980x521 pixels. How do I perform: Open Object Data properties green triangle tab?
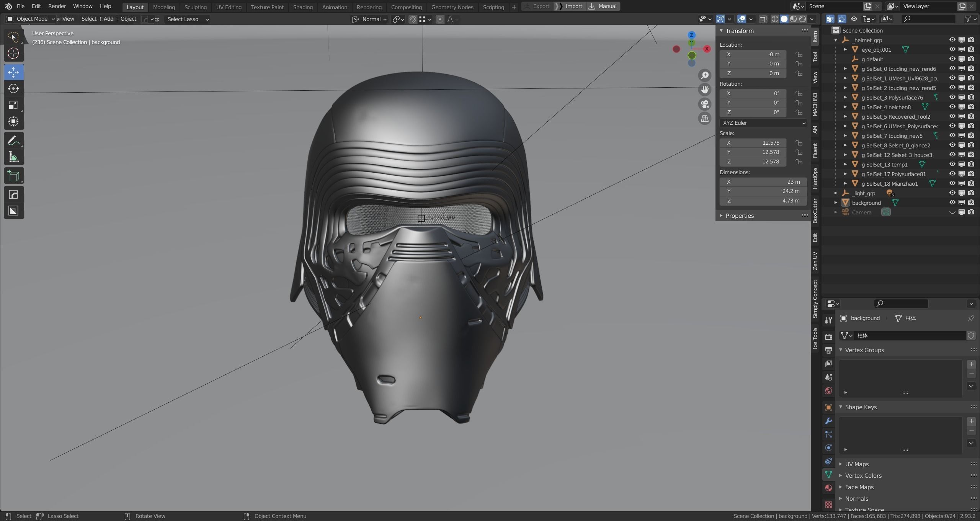828,475
